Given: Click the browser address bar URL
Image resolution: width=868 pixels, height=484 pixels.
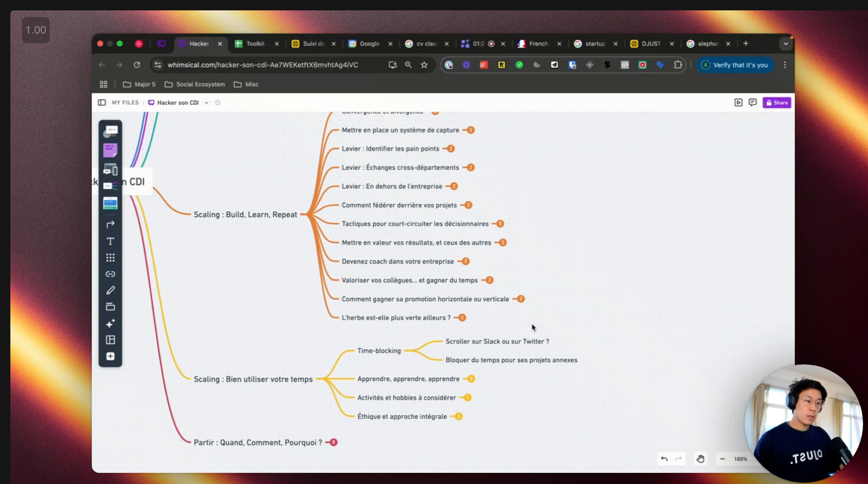Looking at the screenshot, I should (262, 65).
